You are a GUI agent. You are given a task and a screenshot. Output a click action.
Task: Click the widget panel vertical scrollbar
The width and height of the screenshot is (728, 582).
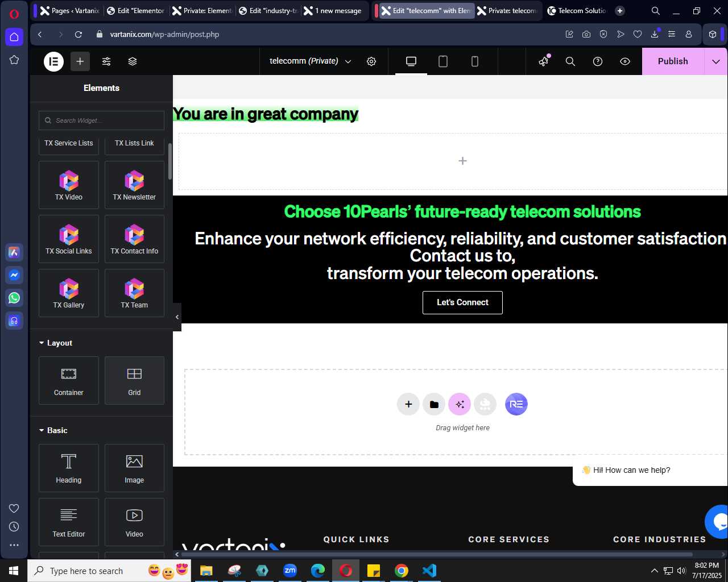tap(169, 161)
